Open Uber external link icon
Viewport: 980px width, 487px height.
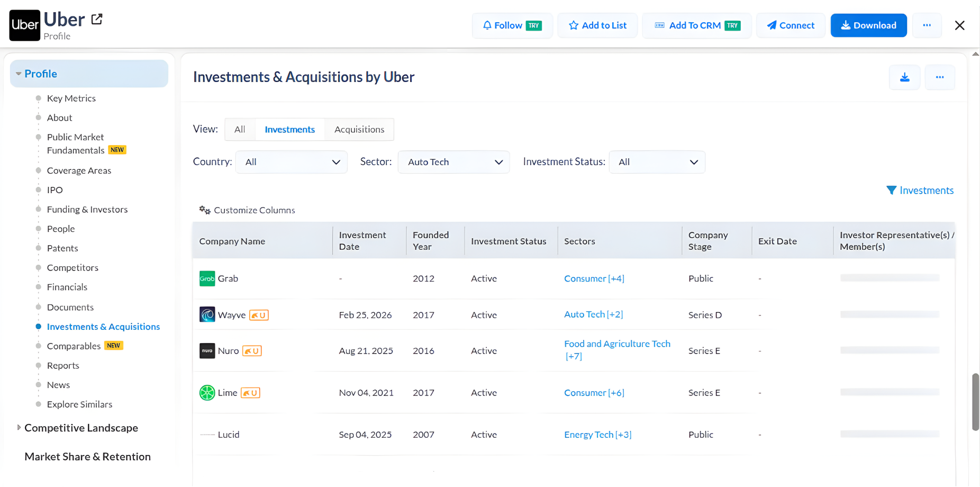click(x=97, y=20)
